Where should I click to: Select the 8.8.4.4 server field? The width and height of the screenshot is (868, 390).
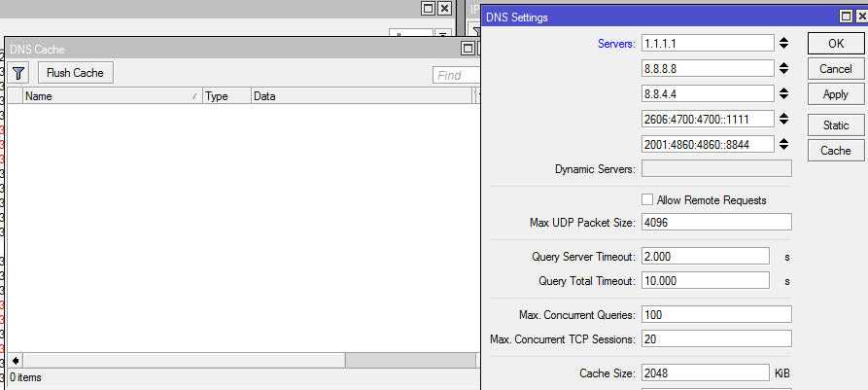tap(708, 93)
